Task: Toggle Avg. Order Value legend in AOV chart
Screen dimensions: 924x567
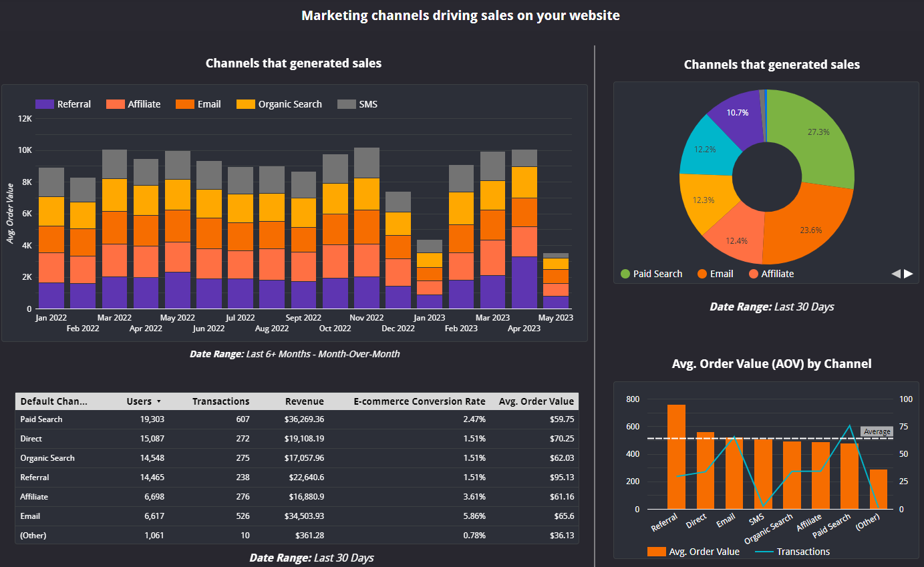Action: [694, 552]
